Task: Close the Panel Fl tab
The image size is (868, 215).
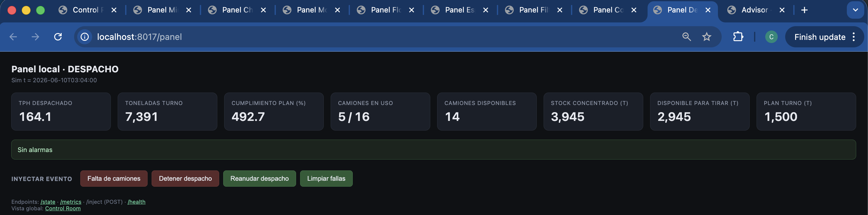Action: (x=411, y=10)
